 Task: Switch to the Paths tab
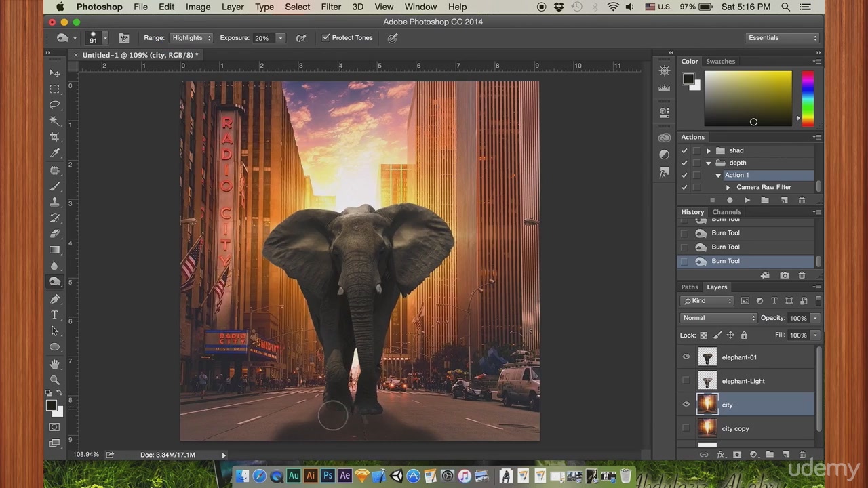690,287
